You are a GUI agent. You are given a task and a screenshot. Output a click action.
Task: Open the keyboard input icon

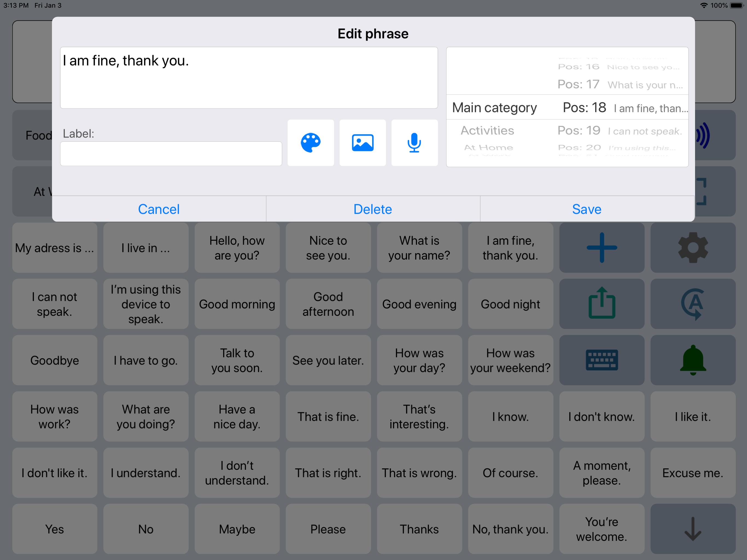coord(602,360)
